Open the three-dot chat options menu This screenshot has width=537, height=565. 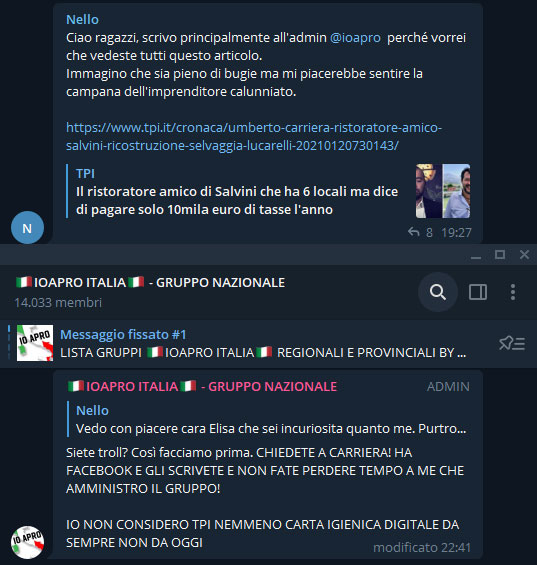click(x=513, y=292)
